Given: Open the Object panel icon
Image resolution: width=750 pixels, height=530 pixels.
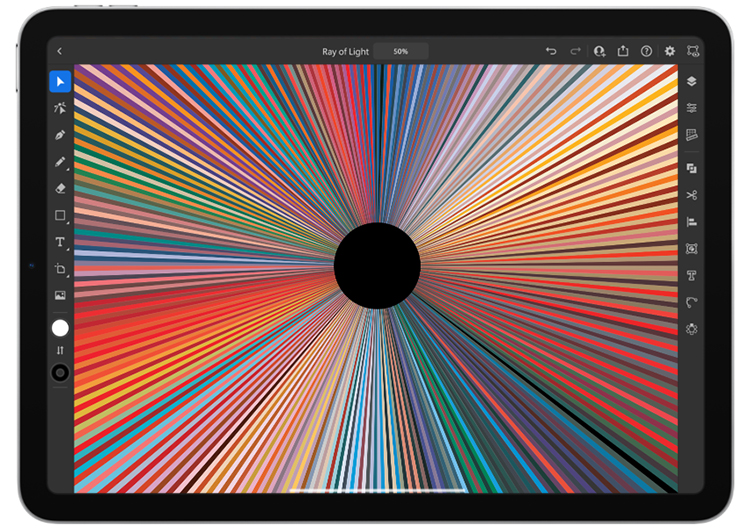Looking at the screenshot, I should [x=692, y=249].
